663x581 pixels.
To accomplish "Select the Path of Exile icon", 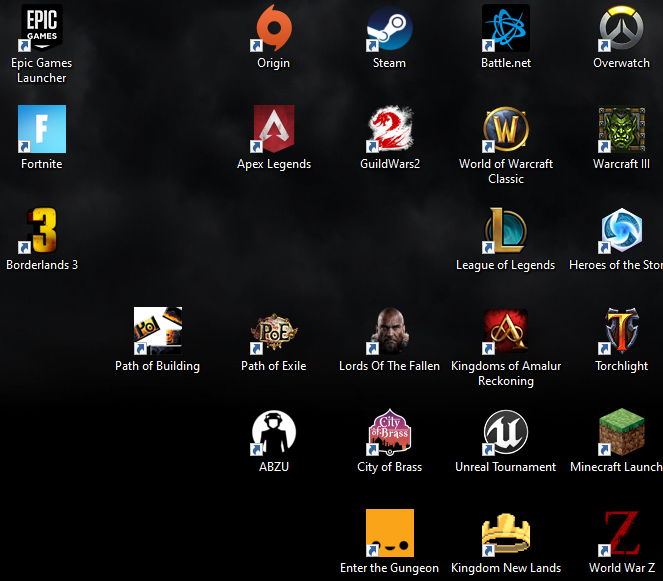I will tap(274, 331).
